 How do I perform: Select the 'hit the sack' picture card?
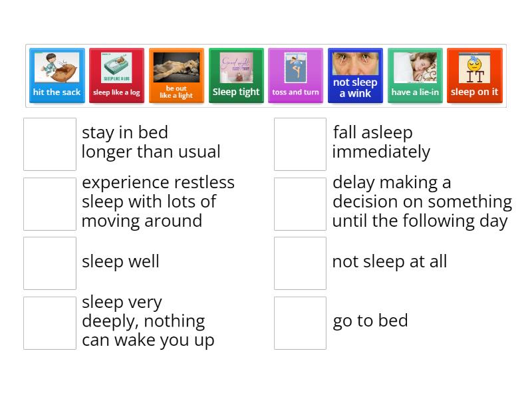tap(57, 75)
